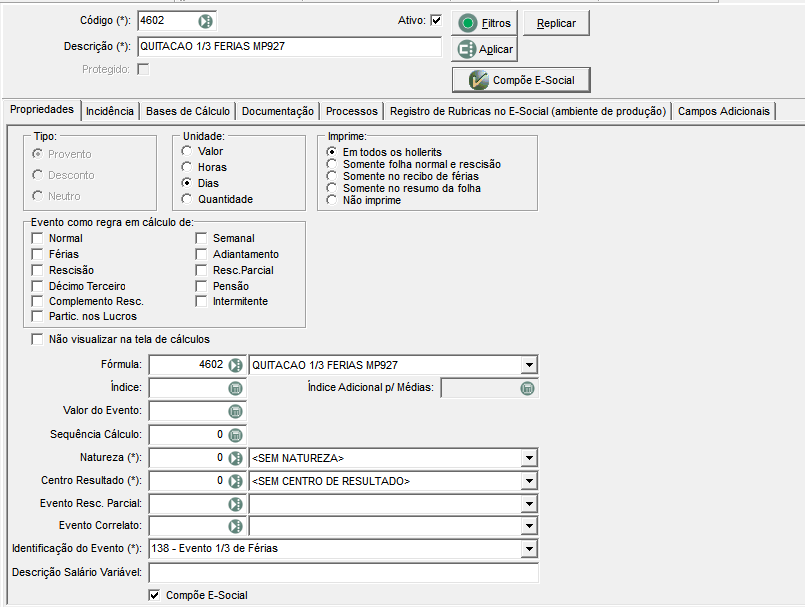
Task: Click the calculator icon in Valor do Evento
Action: 236,411
